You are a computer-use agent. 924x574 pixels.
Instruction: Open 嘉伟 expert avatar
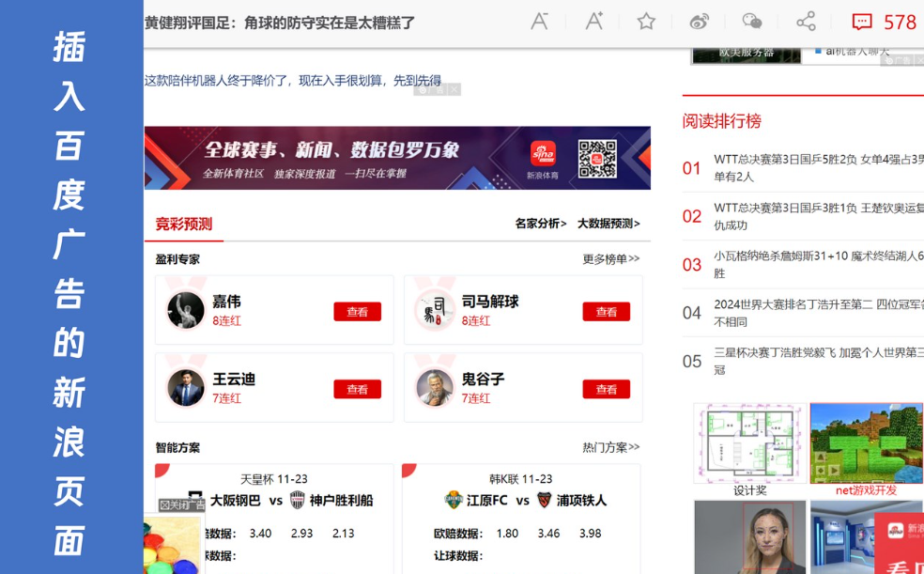186,310
